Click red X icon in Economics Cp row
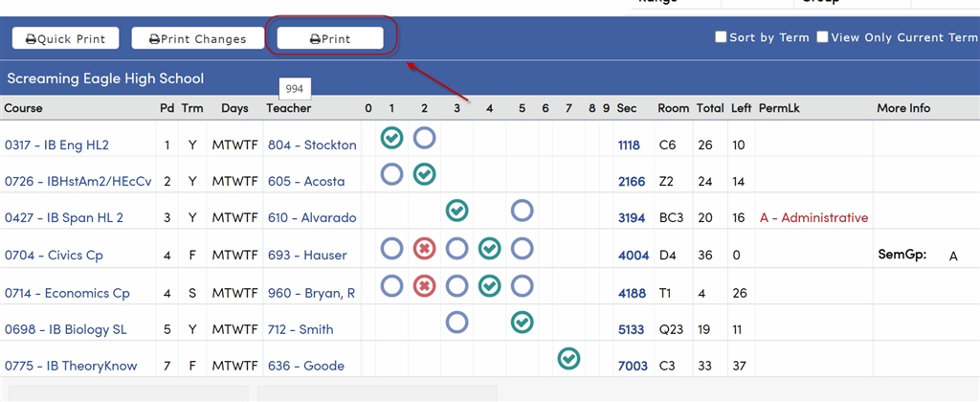Viewport: 980px width, 402px height. click(424, 285)
